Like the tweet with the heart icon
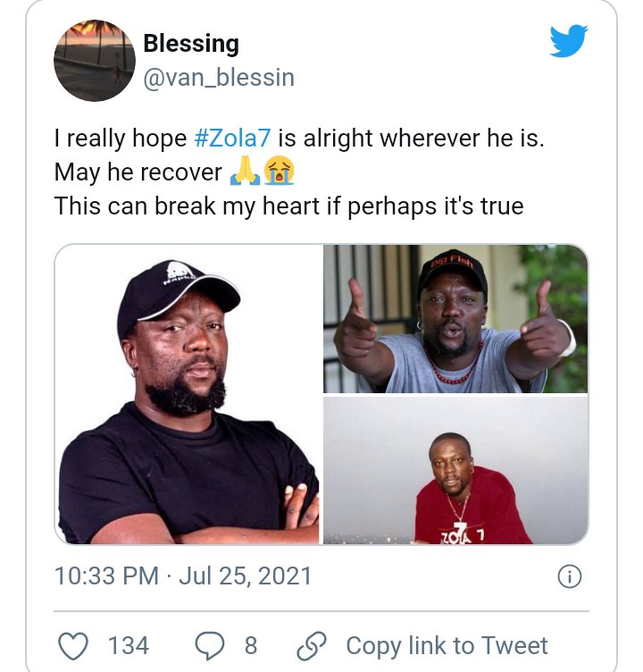 (74, 645)
